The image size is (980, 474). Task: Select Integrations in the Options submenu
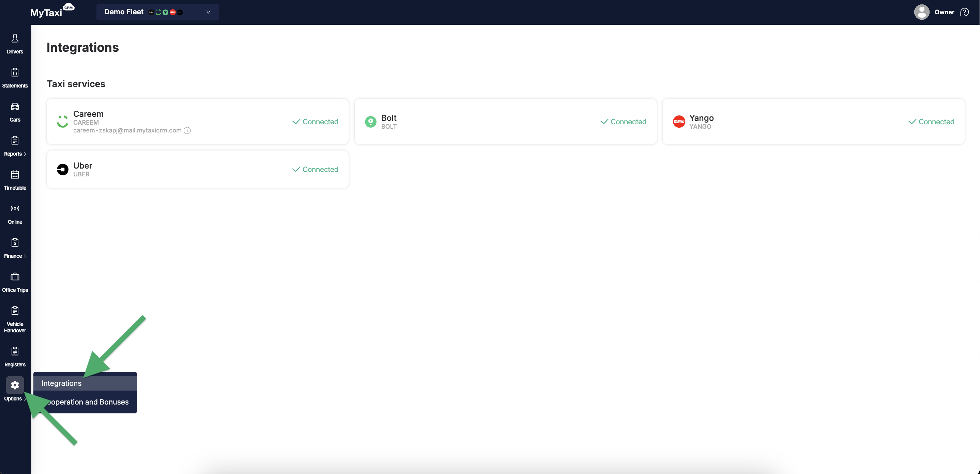tap(85, 383)
